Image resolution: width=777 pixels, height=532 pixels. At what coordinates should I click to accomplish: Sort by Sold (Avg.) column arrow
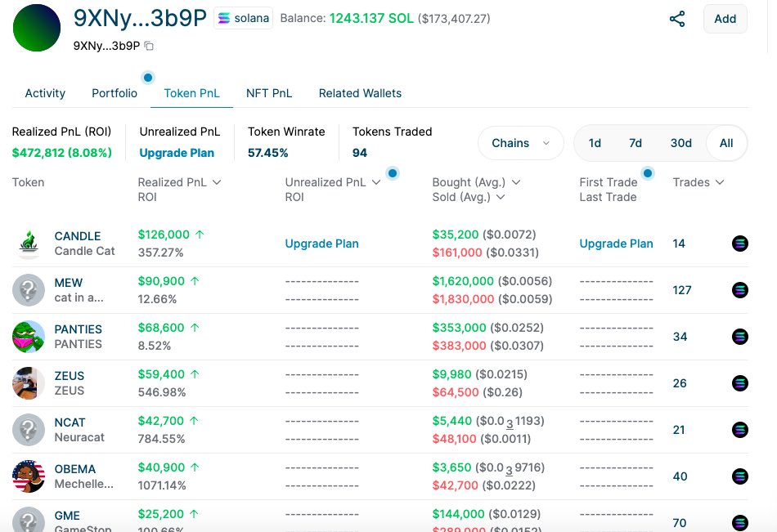pyautogui.click(x=501, y=197)
